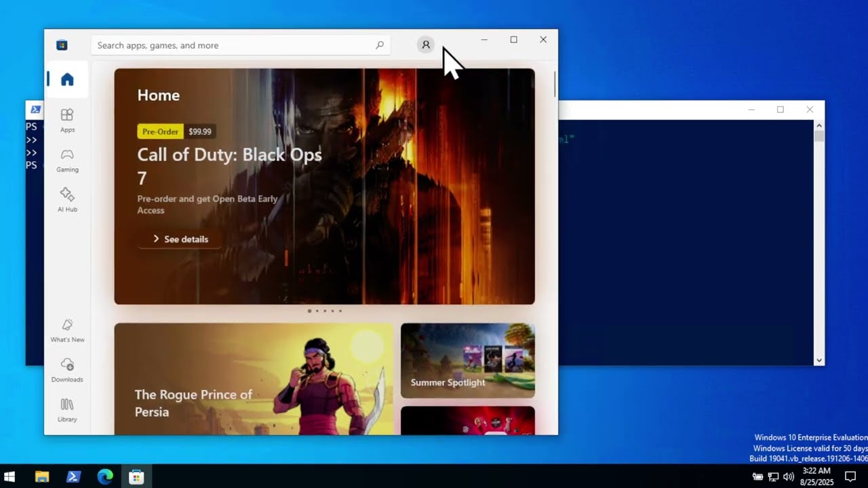The width and height of the screenshot is (868, 488).
Task: Open the AI Hub section
Action: pyautogui.click(x=67, y=200)
